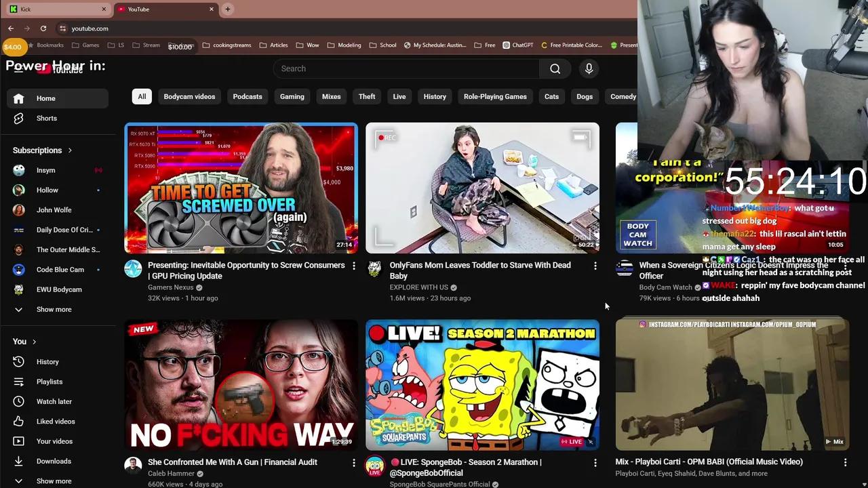
Task: Open She Confronted Me With A Gun title
Action: click(233, 462)
